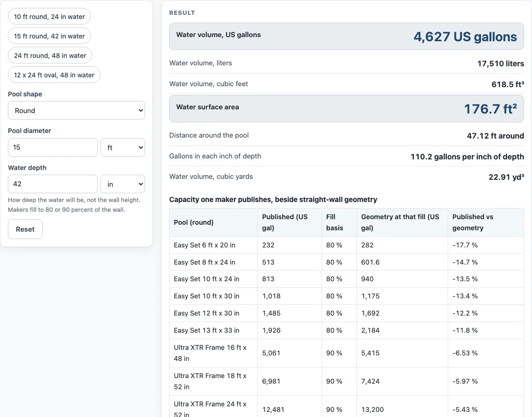This screenshot has height=417, width=532.
Task: Select the published value 232
Action: click(x=268, y=245)
